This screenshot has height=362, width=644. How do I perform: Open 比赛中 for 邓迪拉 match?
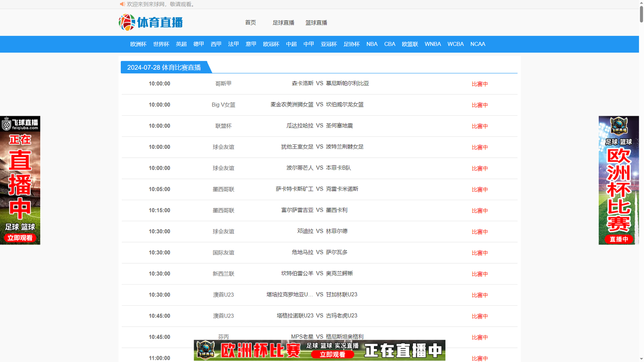479,232
